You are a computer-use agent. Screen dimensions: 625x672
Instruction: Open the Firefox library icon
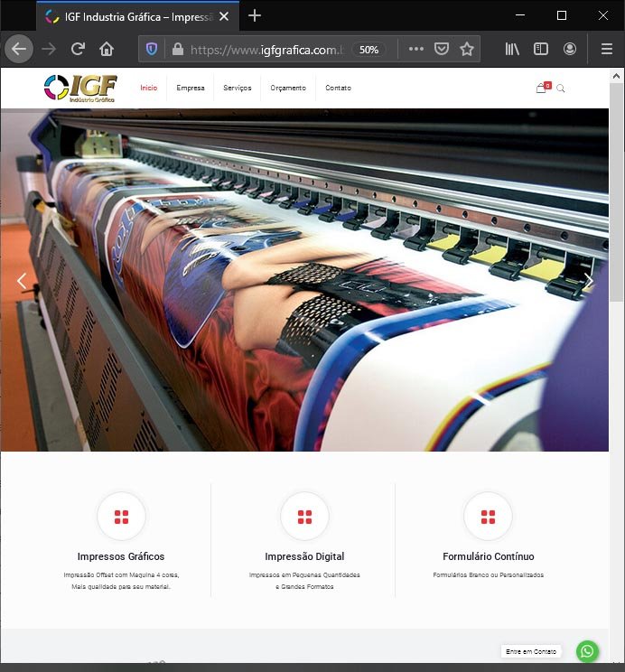pyautogui.click(x=512, y=50)
